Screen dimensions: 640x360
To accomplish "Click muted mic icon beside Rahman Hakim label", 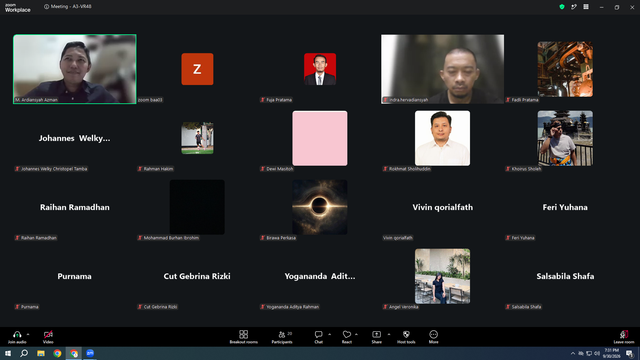I will click(x=140, y=169).
